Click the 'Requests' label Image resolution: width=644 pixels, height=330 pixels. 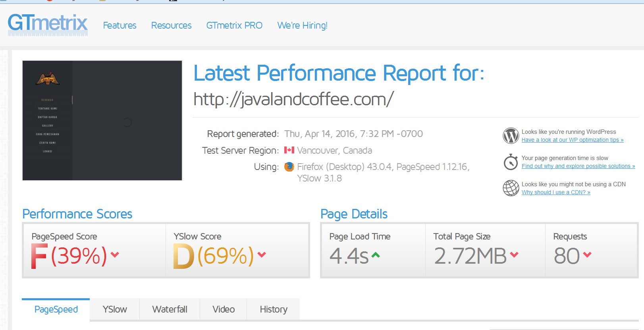pos(570,237)
